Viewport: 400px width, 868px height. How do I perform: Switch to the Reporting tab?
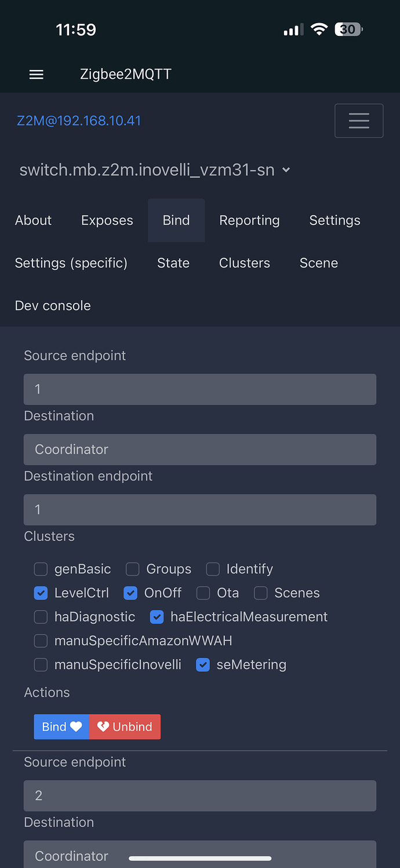tap(249, 221)
